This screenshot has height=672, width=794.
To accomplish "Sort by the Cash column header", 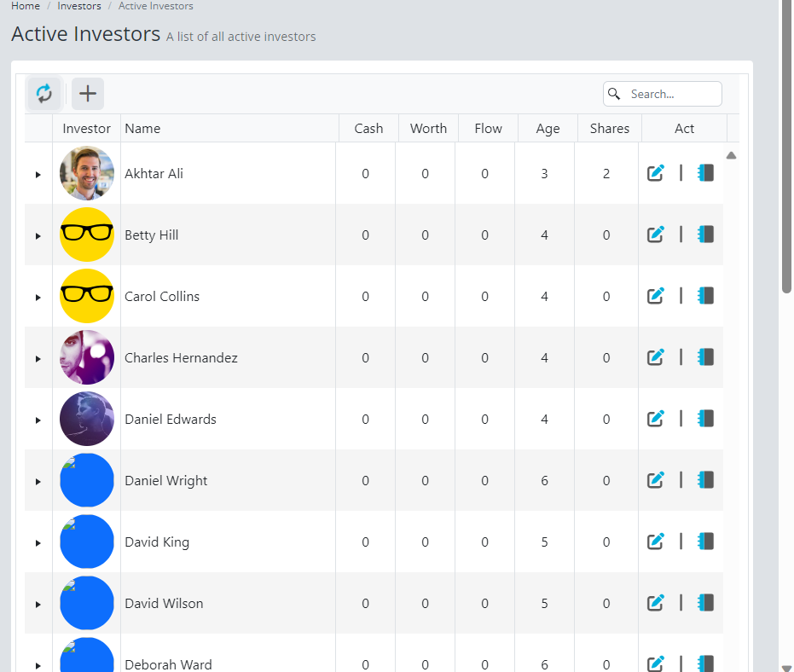I will (368, 129).
